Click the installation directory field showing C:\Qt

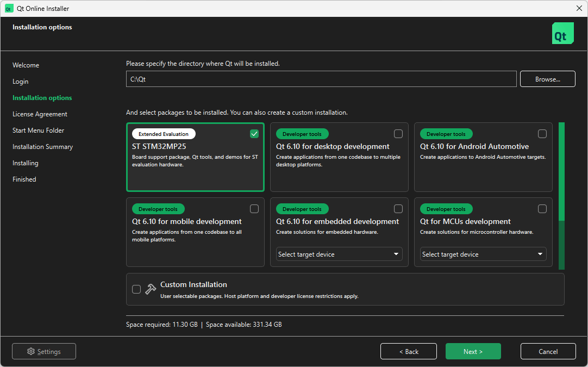tap(321, 78)
